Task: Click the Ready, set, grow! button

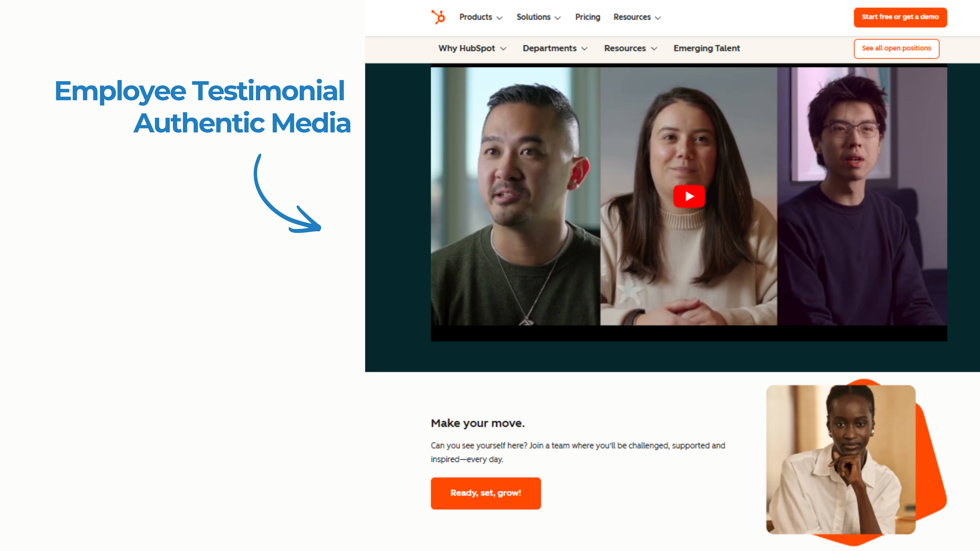Action: (x=485, y=493)
